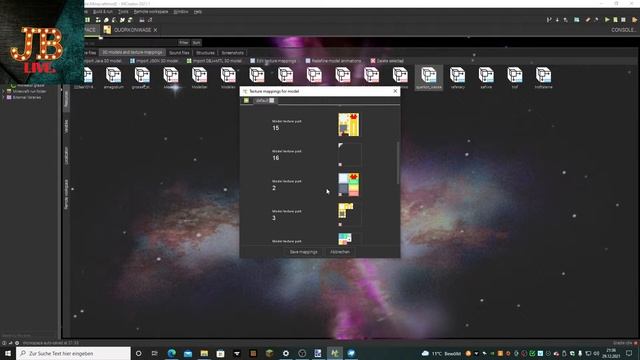The height and width of the screenshot is (360, 640).
Task: Open the Microsoft Store taskbar icon
Action: click(x=220, y=353)
